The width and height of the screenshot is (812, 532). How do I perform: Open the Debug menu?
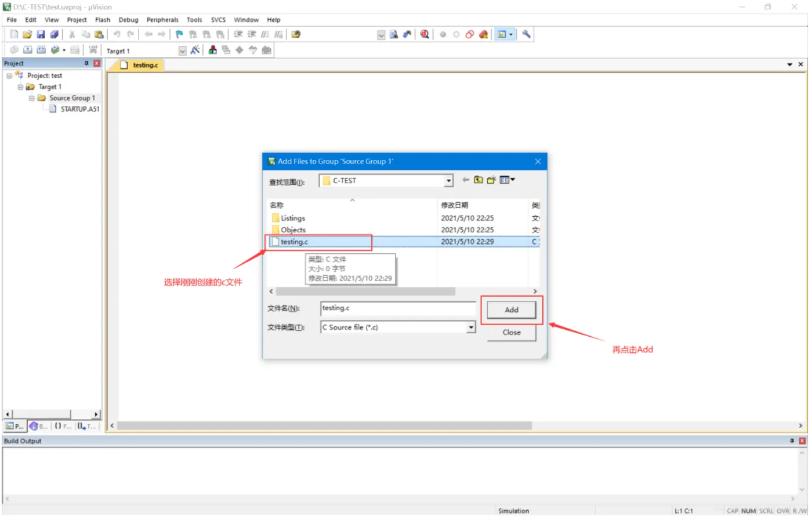(128, 20)
